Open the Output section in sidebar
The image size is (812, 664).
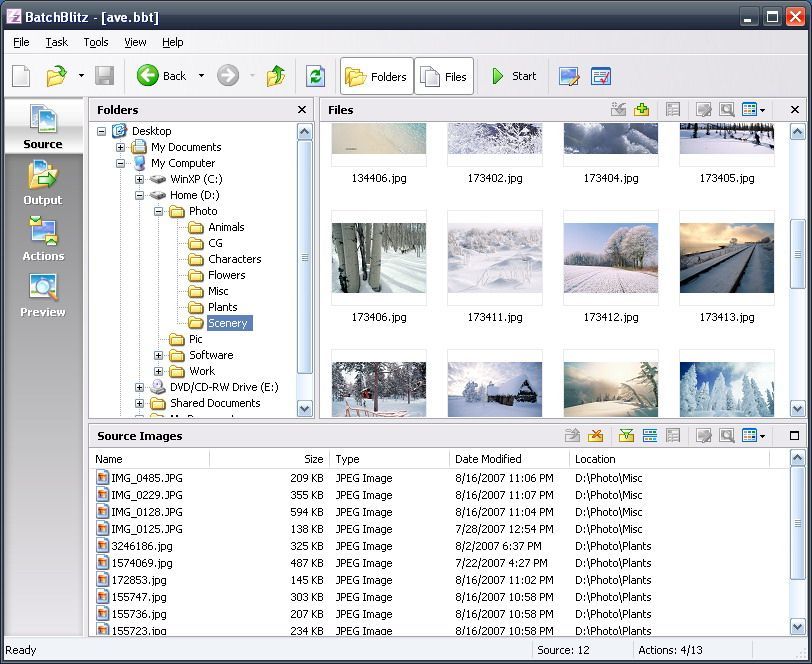[43, 182]
